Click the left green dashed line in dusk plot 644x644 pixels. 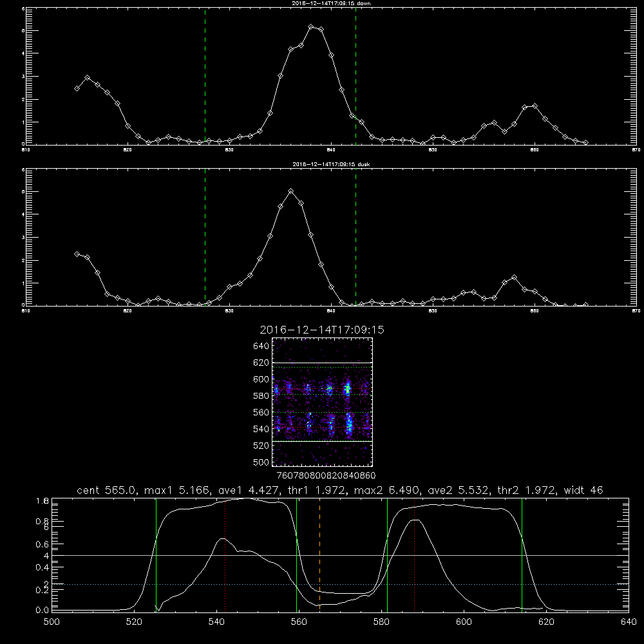pyautogui.click(x=205, y=237)
